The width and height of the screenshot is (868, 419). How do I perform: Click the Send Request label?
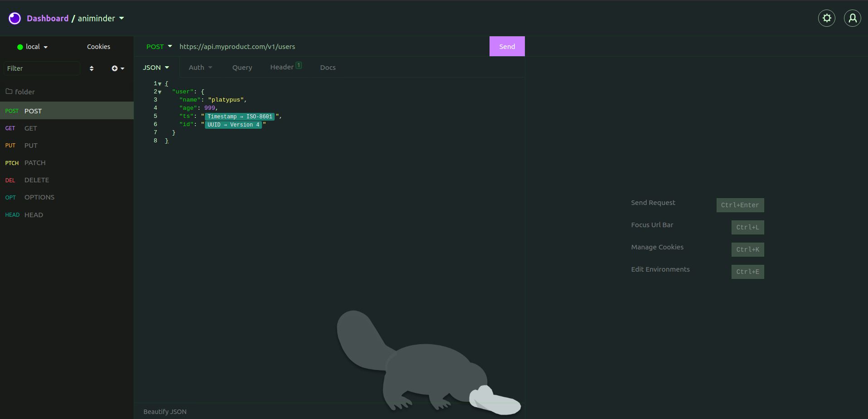[653, 203]
